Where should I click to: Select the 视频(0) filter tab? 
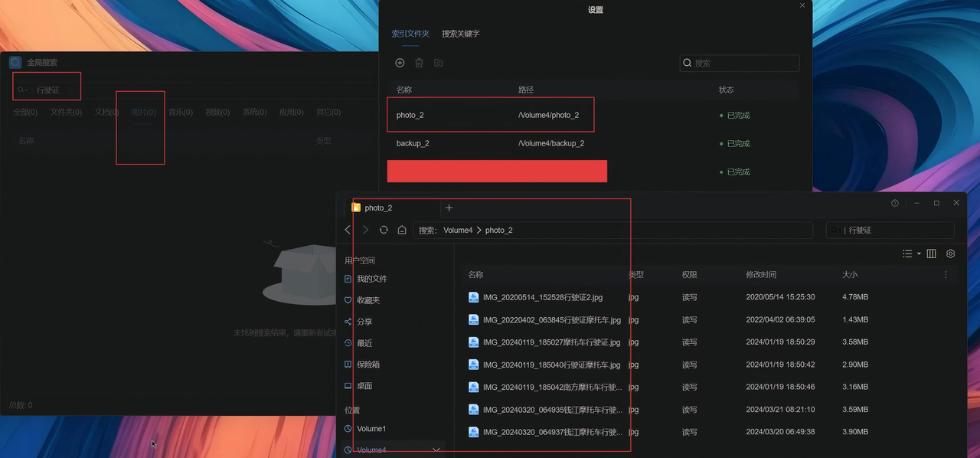click(217, 112)
